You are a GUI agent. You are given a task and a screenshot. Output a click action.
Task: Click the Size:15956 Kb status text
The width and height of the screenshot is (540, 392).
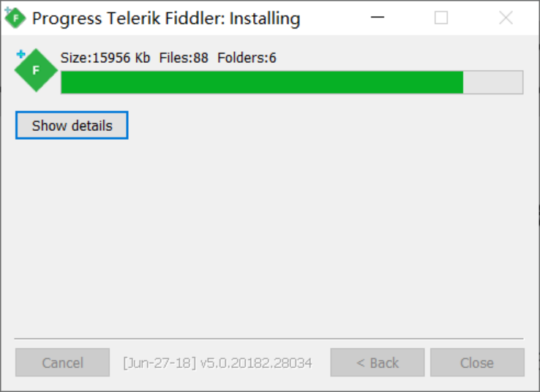click(x=105, y=58)
